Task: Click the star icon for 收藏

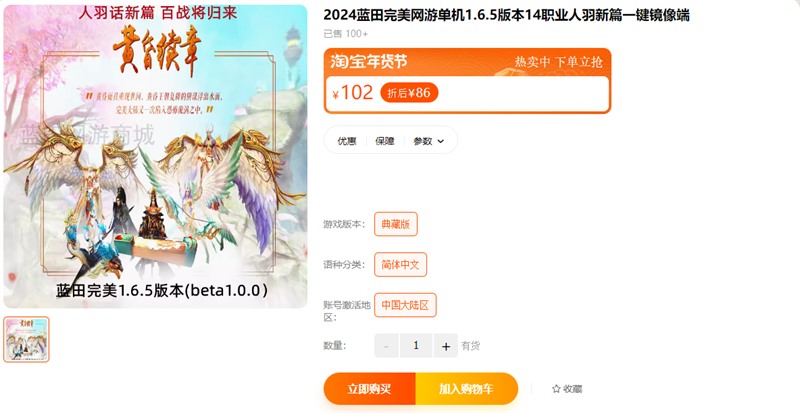Action: click(x=556, y=389)
